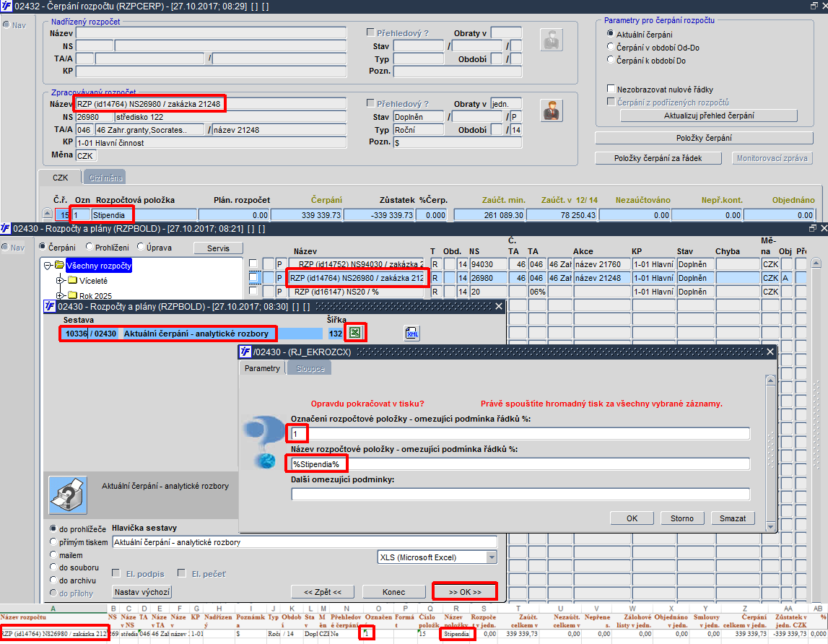Select Aktuální čerpání radio button
The image size is (828, 644).
point(611,34)
